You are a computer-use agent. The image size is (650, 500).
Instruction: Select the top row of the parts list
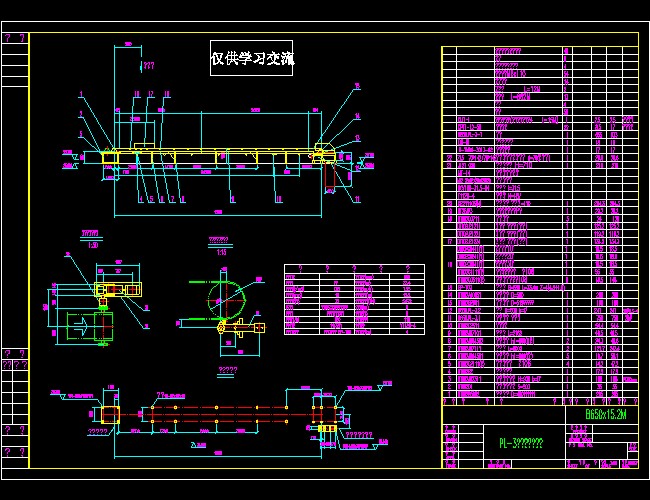pos(540,51)
